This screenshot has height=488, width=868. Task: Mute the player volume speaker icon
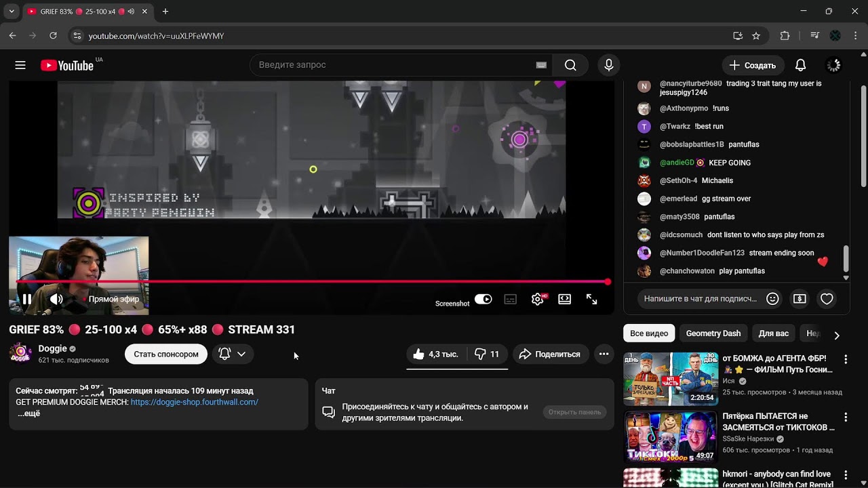[x=56, y=299]
